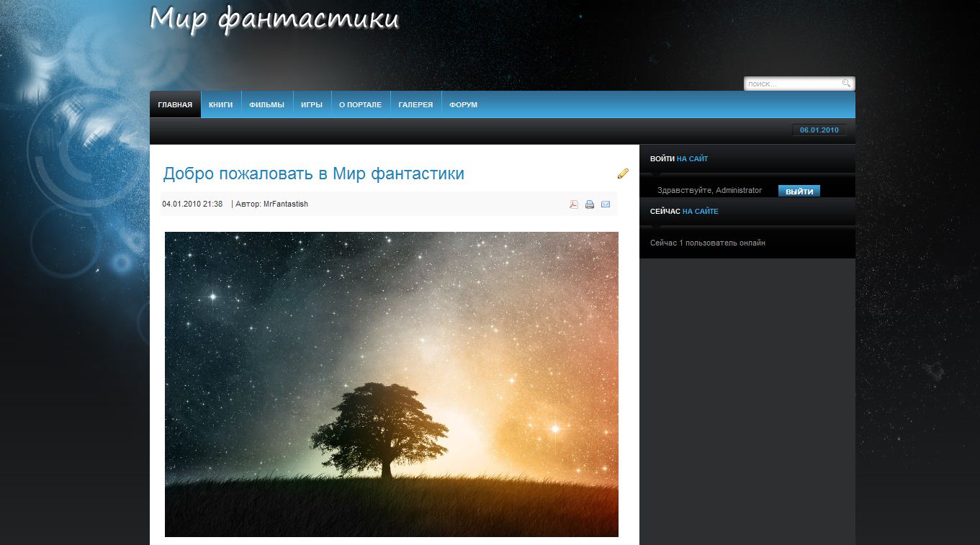Click the date 06.01.2010 in the bar
Image resolution: width=980 pixels, height=545 pixels.
[x=819, y=130]
